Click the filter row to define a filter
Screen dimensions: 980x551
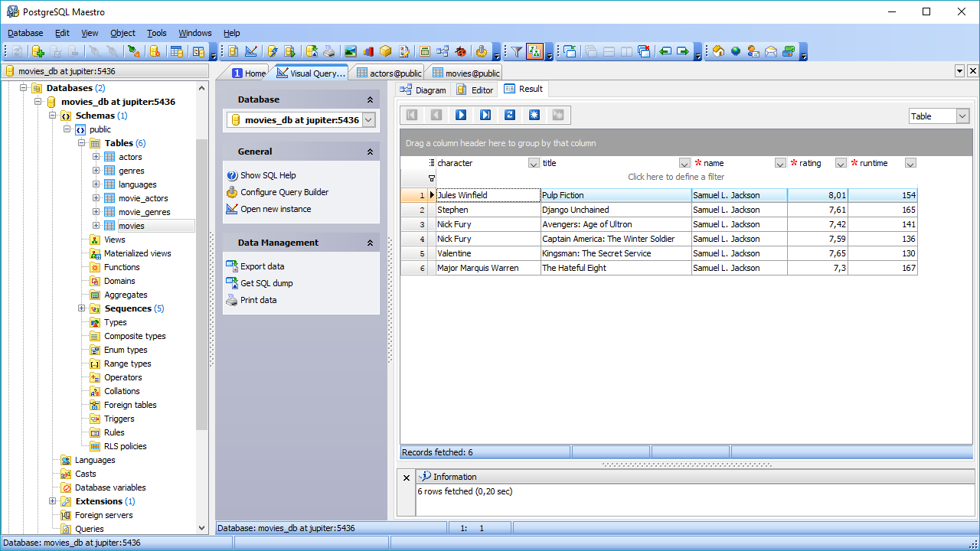[675, 177]
